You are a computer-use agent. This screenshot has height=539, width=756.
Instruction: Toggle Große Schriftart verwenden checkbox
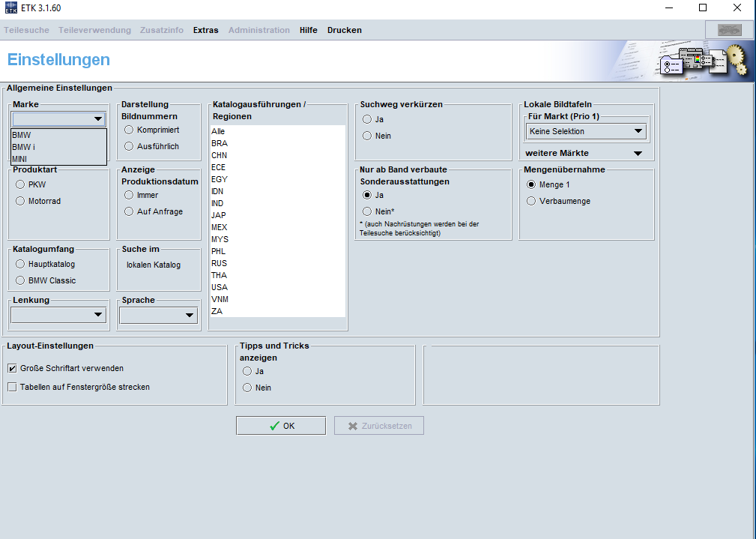12,369
